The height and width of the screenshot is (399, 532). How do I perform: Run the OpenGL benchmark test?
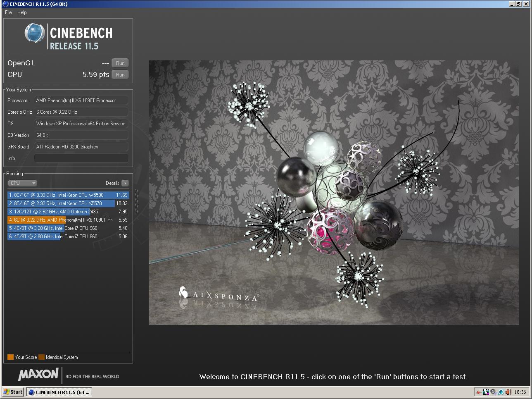point(120,63)
